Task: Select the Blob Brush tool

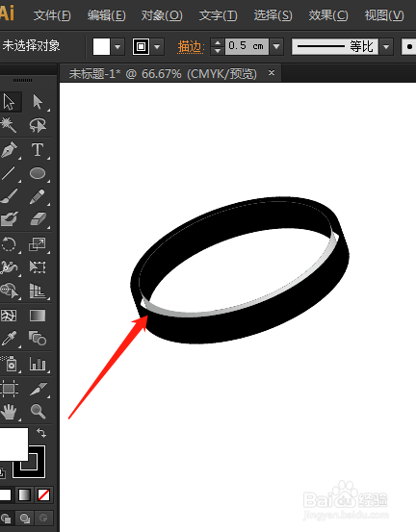Action: point(9,219)
